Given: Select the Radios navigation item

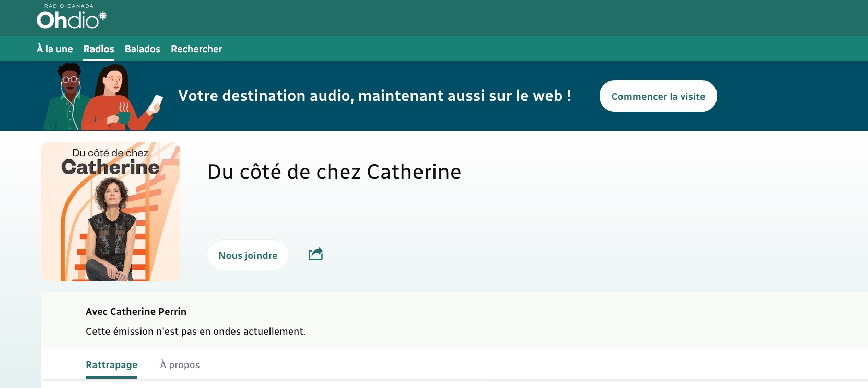Looking at the screenshot, I should coord(99,49).
